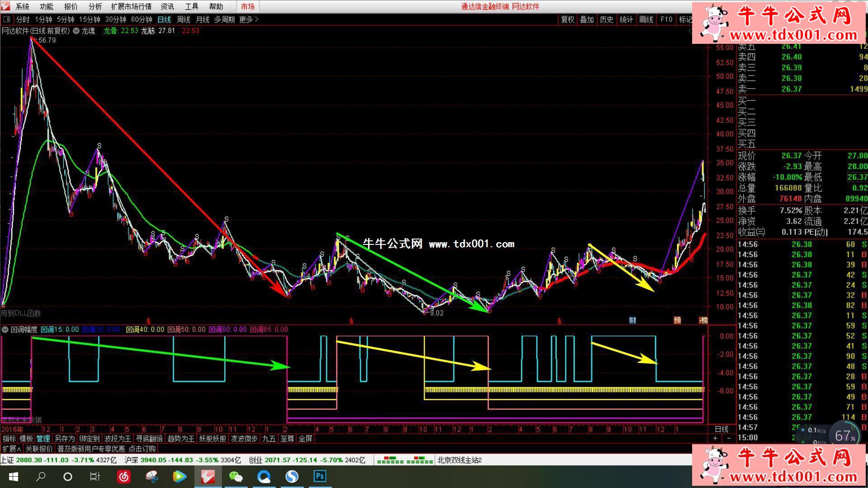This screenshot has width=868, height=488.
Task: Click the 叠加 overlay button
Action: pyautogui.click(x=587, y=19)
